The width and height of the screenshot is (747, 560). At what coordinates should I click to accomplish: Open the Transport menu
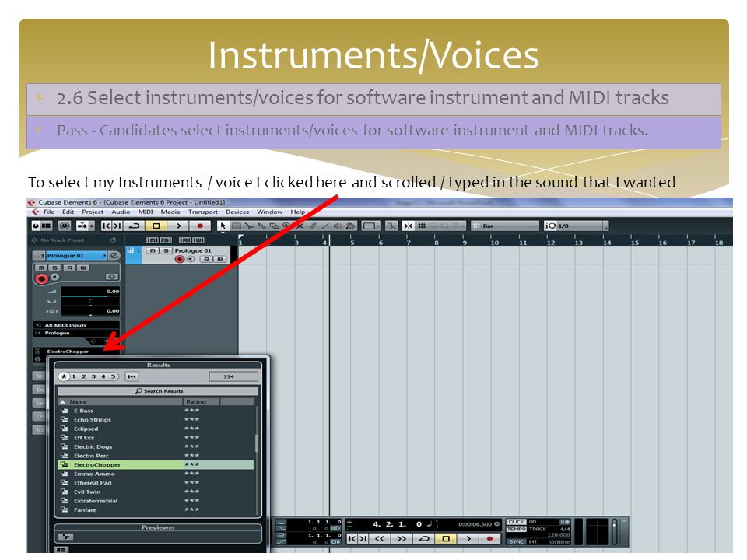pos(202,212)
